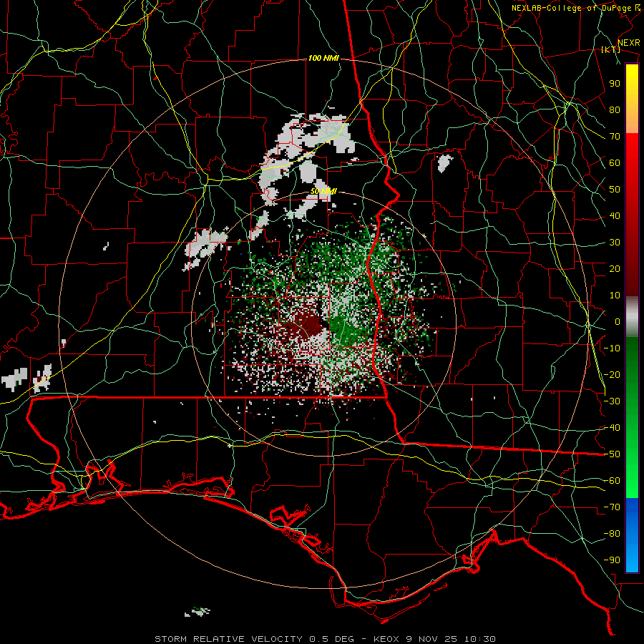Image resolution: width=644 pixels, height=644 pixels.
Task: Click the positive 20 knot scale label
Action: tap(615, 269)
